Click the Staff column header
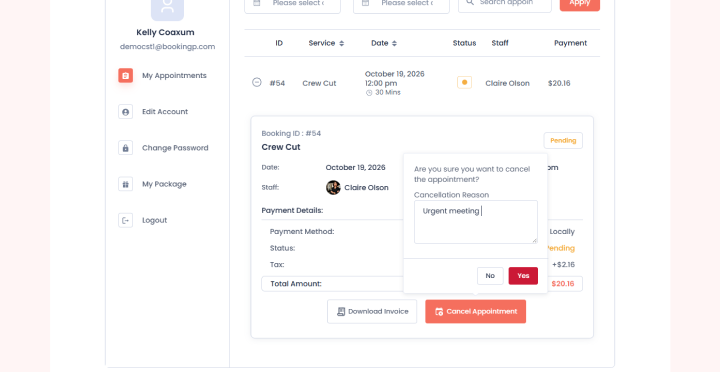Viewport: 720px width, 372px height. [x=500, y=43]
